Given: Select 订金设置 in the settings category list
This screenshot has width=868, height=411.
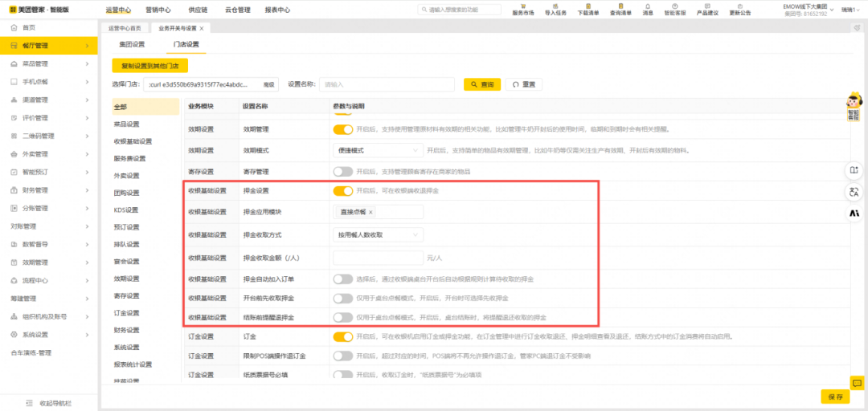Looking at the screenshot, I should (126, 313).
